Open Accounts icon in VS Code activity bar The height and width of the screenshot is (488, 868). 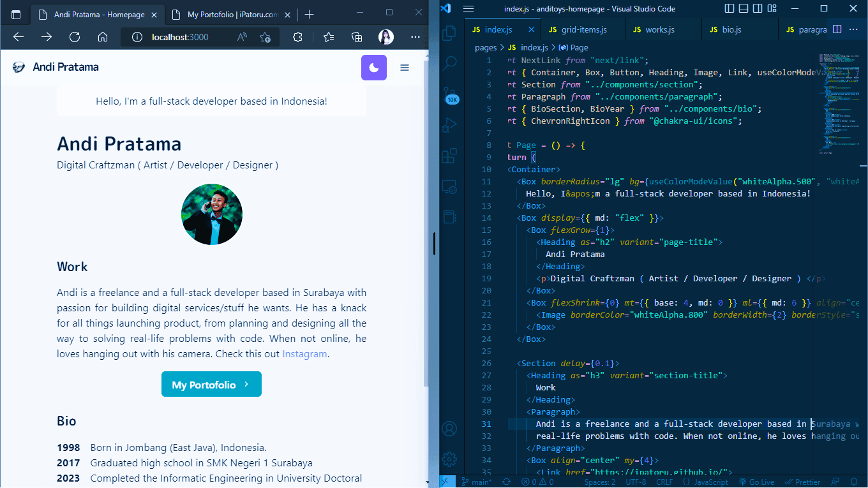click(451, 429)
